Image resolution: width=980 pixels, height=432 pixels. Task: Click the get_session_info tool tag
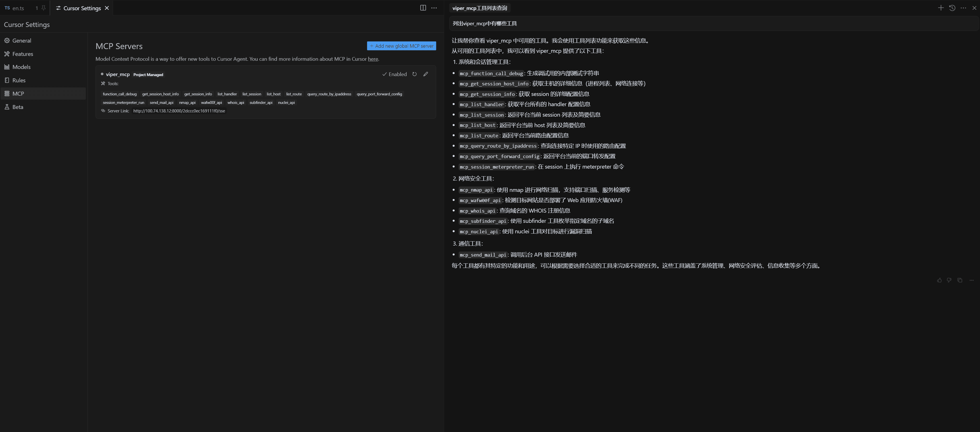pos(198,94)
